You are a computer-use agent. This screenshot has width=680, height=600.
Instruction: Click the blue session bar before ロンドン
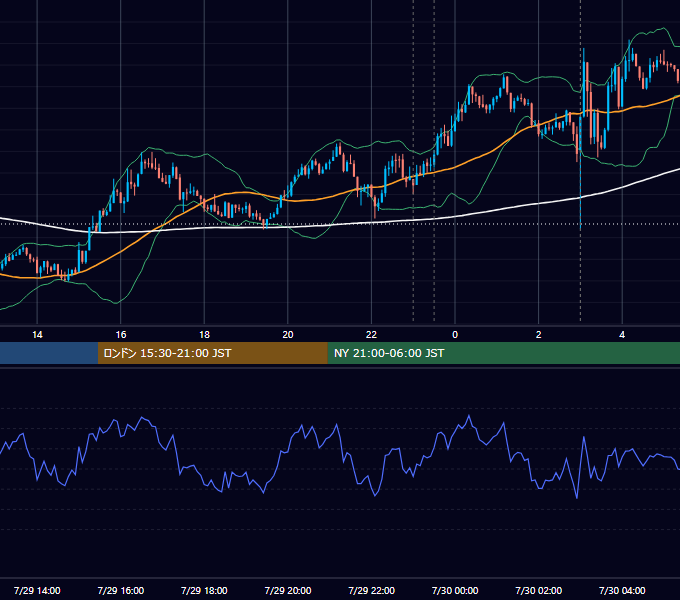[x=49, y=353]
